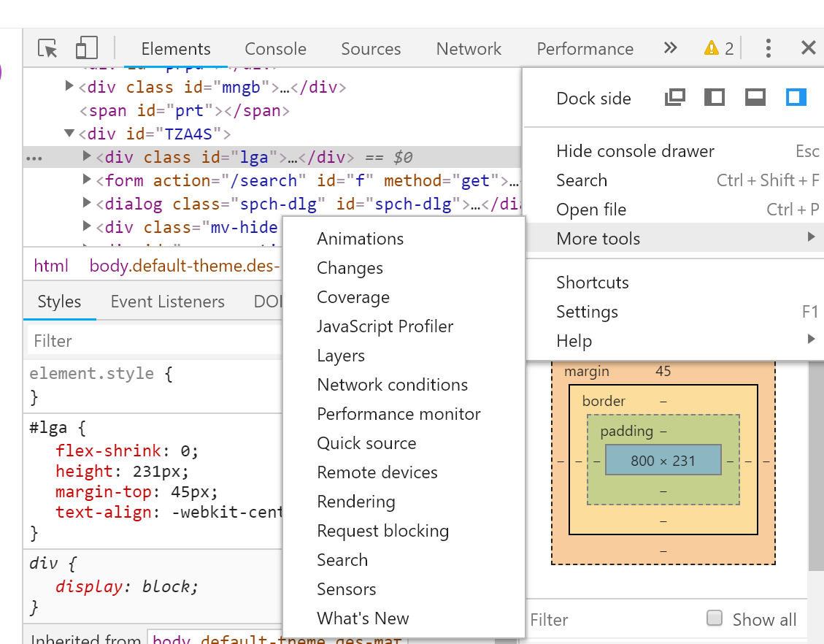This screenshot has height=644, width=824.
Task: Show more tabs with double chevron
Action: pyautogui.click(x=670, y=49)
